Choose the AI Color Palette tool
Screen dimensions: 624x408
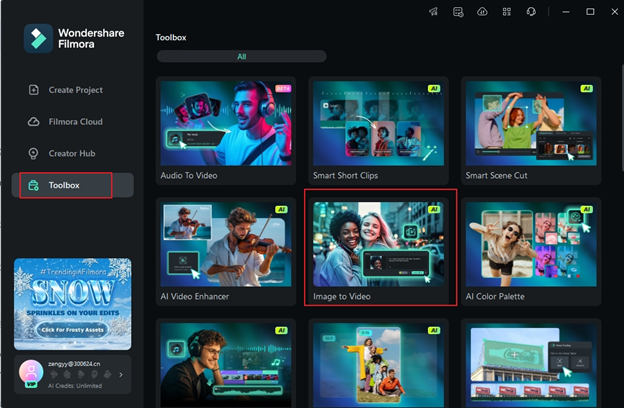pos(531,250)
